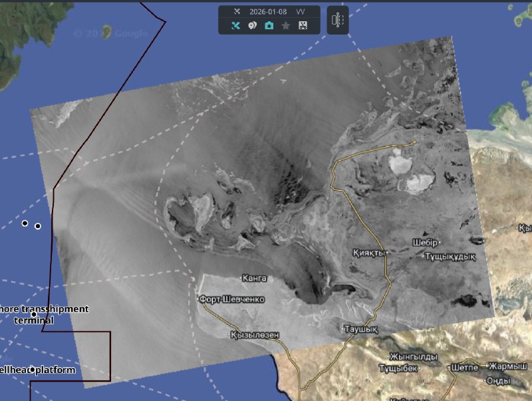The width and height of the screenshot is (532, 401).
Task: Click the Қияқты place label
Action: click(x=369, y=253)
